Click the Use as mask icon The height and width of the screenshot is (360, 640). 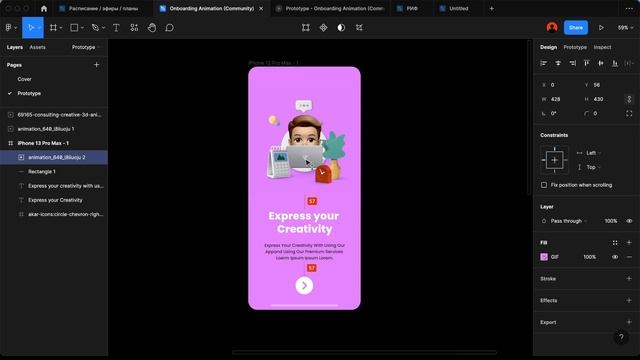(x=341, y=28)
